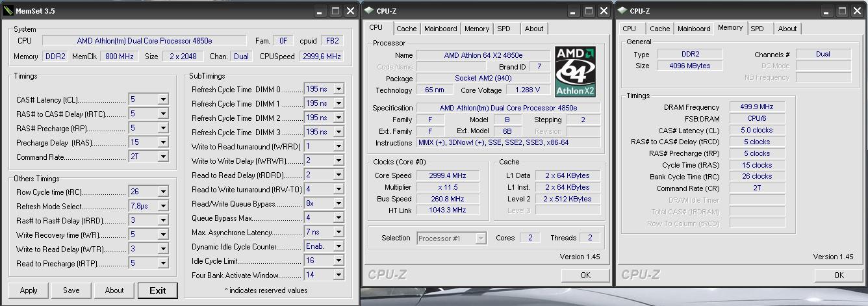
Task: Click CPU-Z icon in the right window title
Action: pos(622,10)
